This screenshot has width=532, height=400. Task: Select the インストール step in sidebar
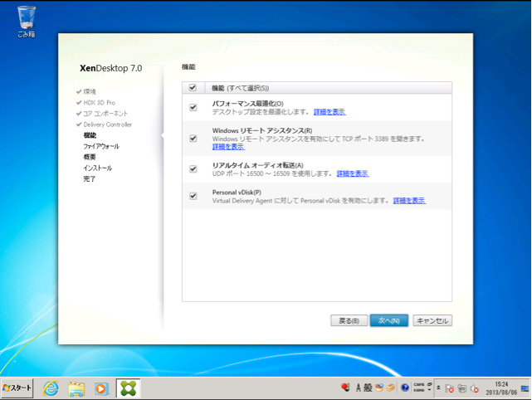tap(98, 168)
